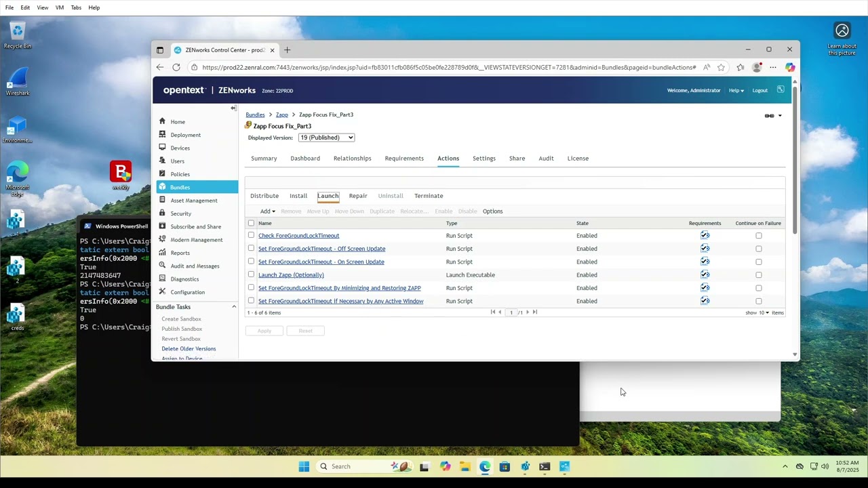Click the taskbar Search box
Screen dimensions: 868x488
coord(366,466)
